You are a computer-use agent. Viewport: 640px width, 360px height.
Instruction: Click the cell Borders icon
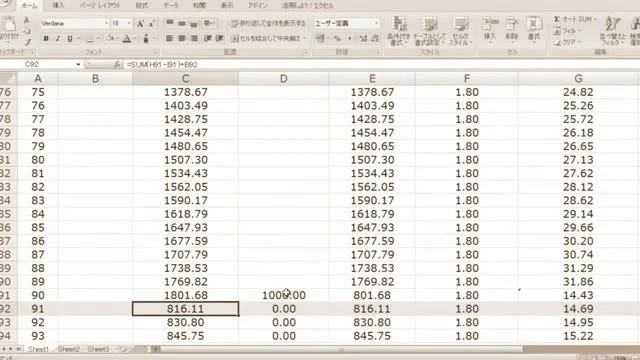tap(90, 39)
